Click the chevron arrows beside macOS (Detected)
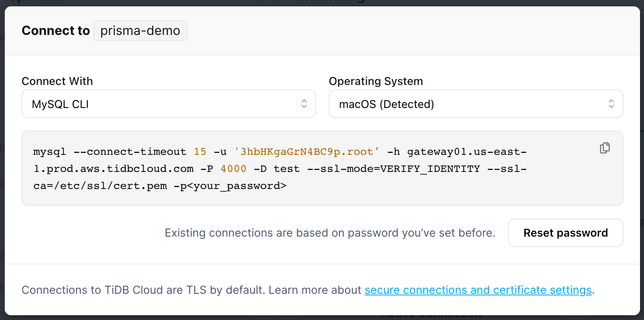The height and width of the screenshot is (320, 644). (611, 104)
